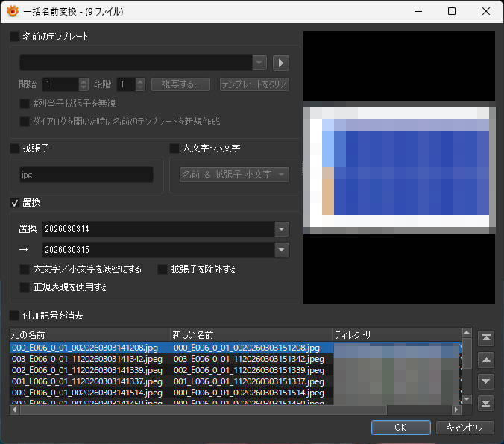Viewport: 504px width, 444px height.
Task: Sort by 新しい名前 column header
Action: [251, 334]
